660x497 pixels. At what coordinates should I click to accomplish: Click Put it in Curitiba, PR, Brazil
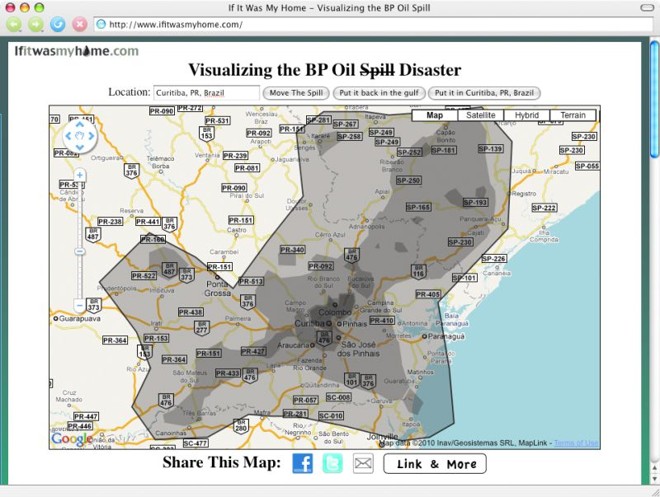[484, 93]
